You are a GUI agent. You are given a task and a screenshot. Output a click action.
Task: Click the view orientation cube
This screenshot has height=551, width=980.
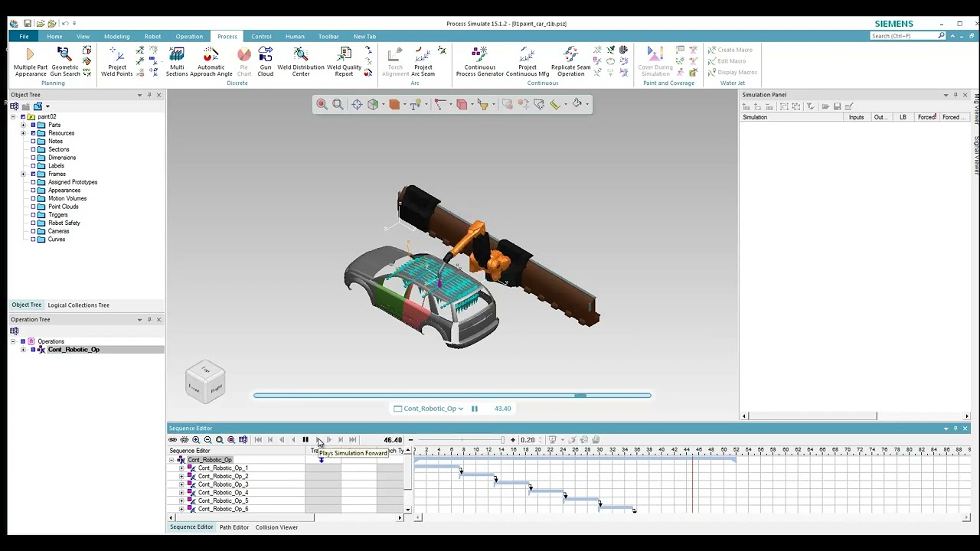[x=205, y=380]
